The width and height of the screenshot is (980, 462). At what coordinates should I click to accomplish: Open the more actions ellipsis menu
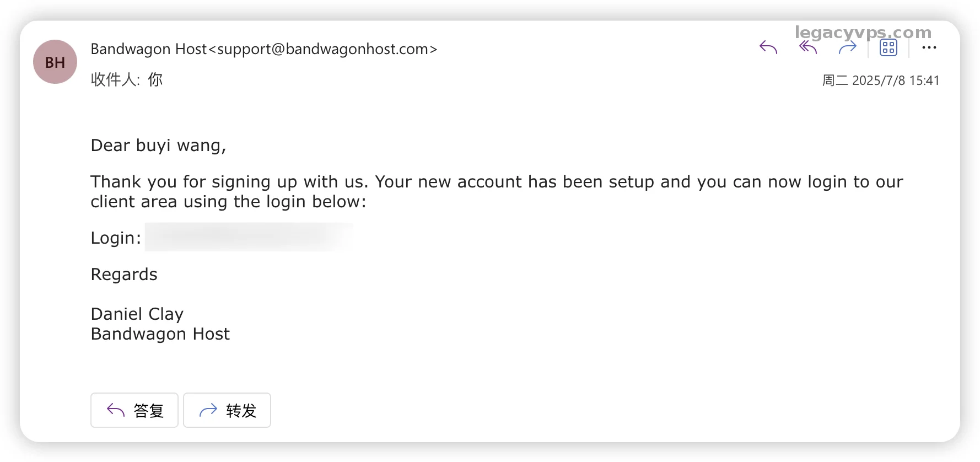tap(929, 48)
